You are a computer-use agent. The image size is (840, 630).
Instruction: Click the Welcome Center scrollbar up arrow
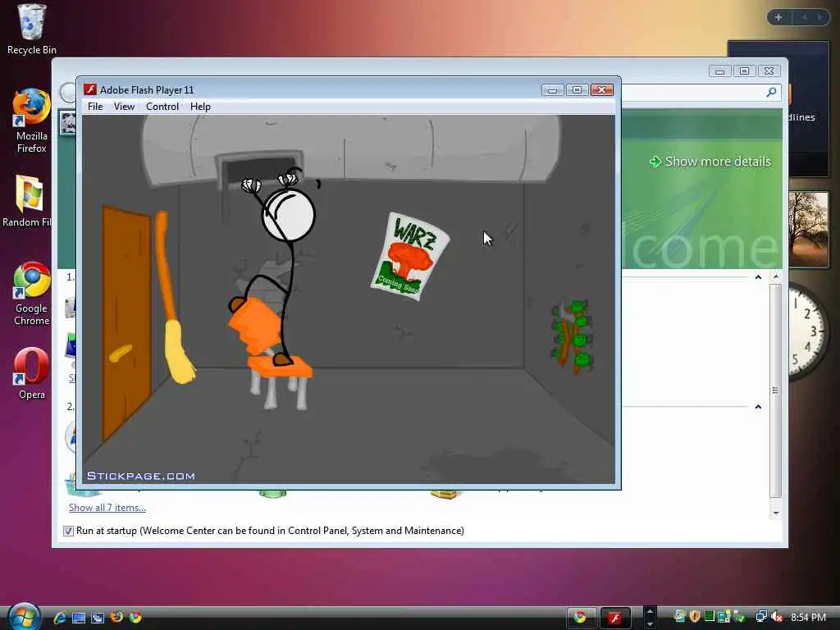[776, 276]
